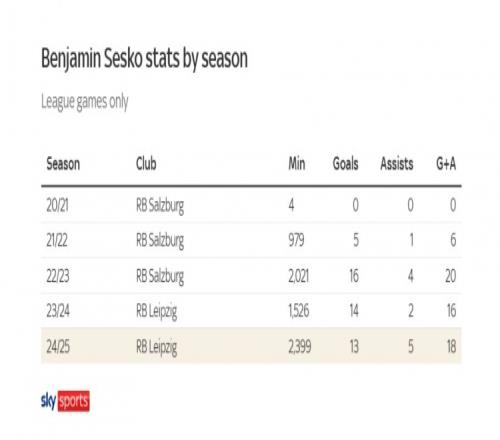The image size is (500, 440).
Task: Select the 23/24 season cell
Action: (58, 311)
